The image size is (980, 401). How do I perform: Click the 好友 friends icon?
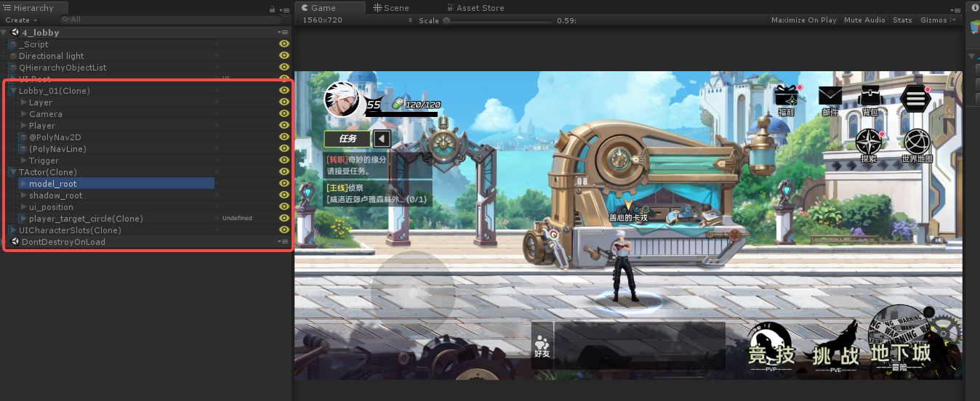[542, 347]
